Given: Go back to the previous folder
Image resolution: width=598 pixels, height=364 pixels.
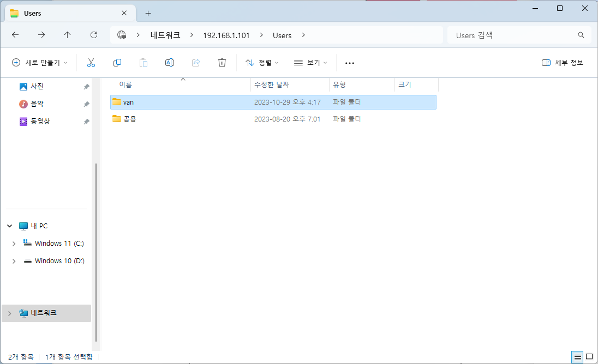Looking at the screenshot, I should coord(15,35).
